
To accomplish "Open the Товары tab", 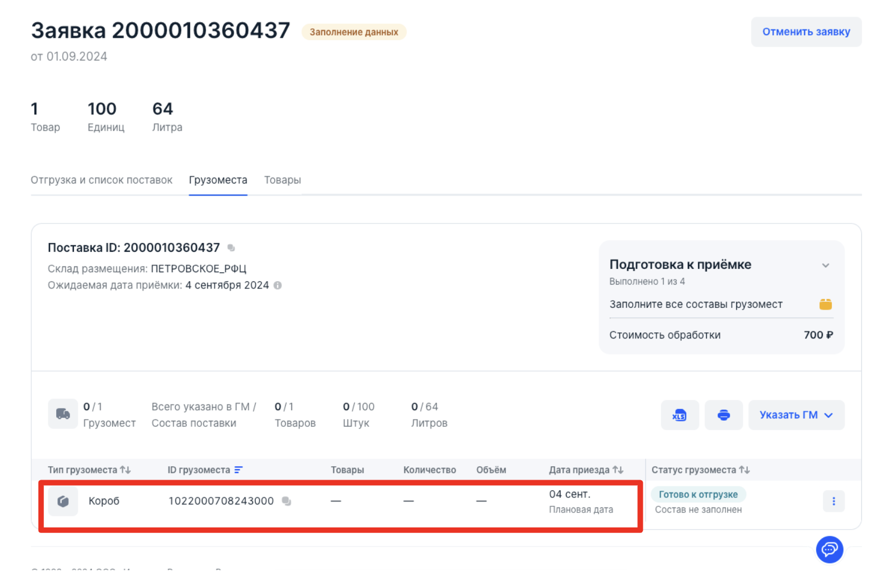I will click(x=282, y=180).
